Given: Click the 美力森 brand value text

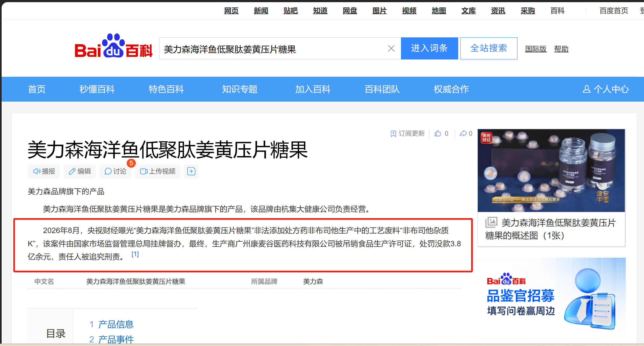Looking at the screenshot, I should [313, 282].
